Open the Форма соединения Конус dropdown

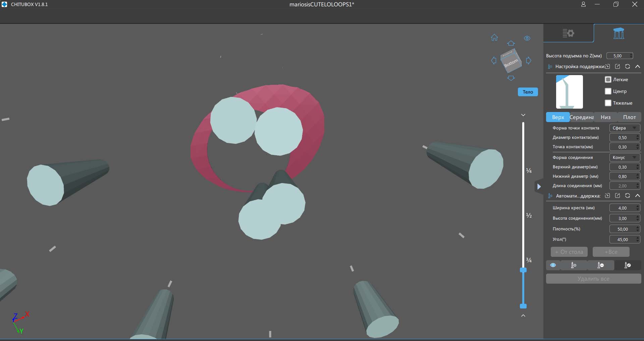(x=624, y=158)
